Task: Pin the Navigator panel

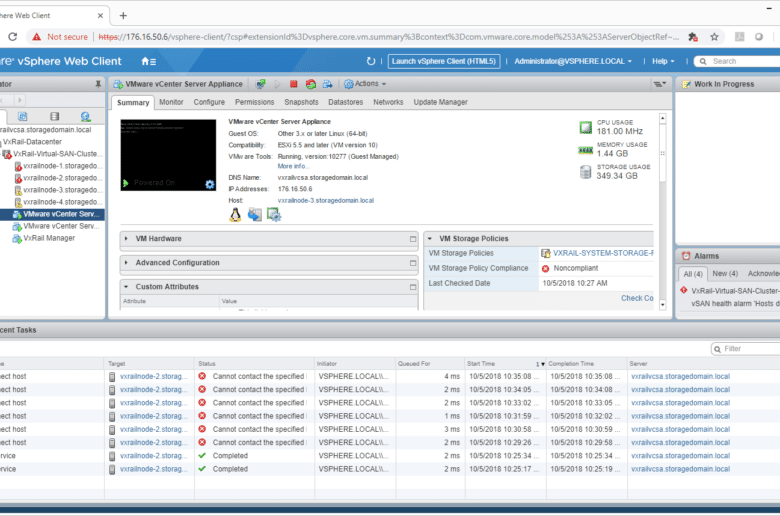Action: click(x=98, y=84)
